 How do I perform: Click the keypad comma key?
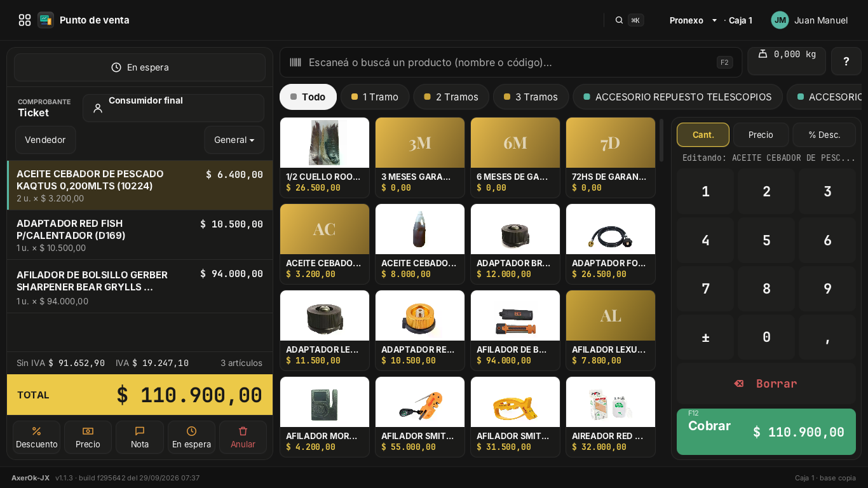827,337
